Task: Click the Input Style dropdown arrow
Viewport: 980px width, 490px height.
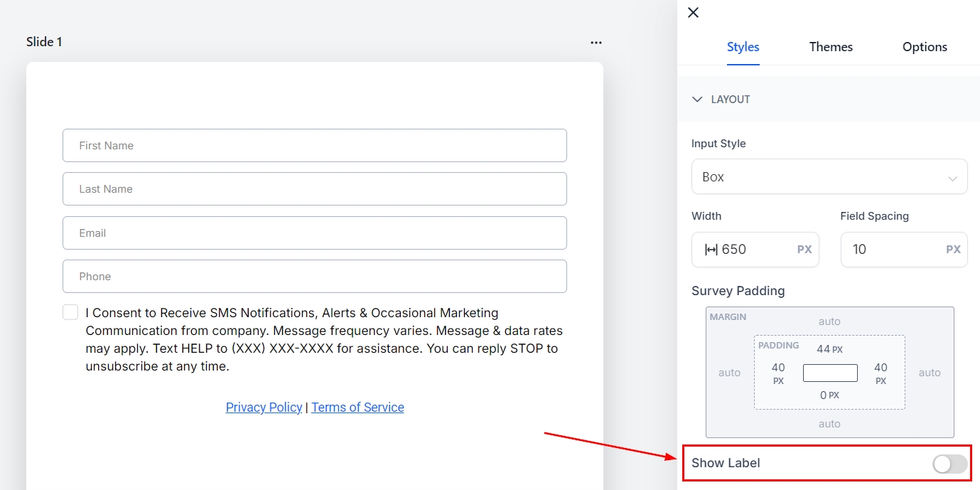Action: click(x=952, y=178)
